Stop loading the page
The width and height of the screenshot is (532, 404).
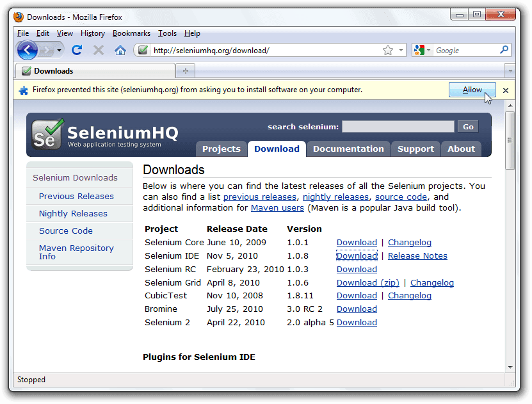(97, 49)
